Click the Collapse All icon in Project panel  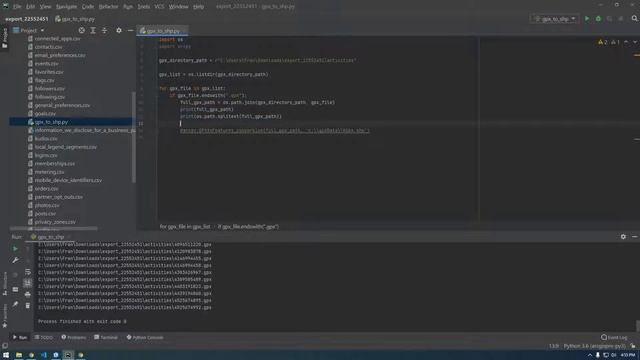tap(104, 30)
